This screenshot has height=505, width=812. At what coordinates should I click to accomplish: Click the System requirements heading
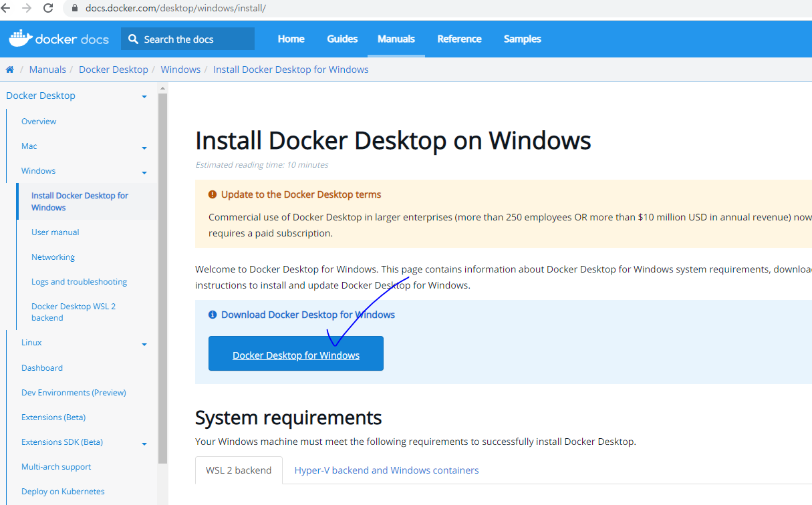(x=288, y=418)
